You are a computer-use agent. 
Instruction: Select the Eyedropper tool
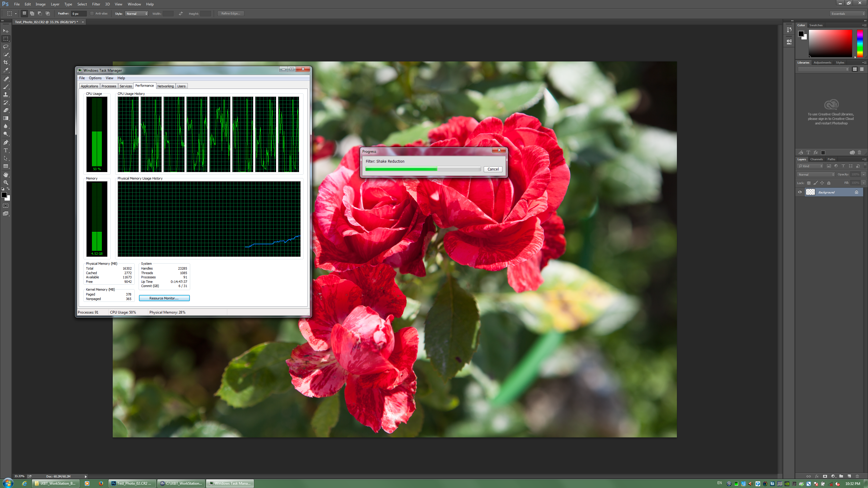[x=6, y=70]
